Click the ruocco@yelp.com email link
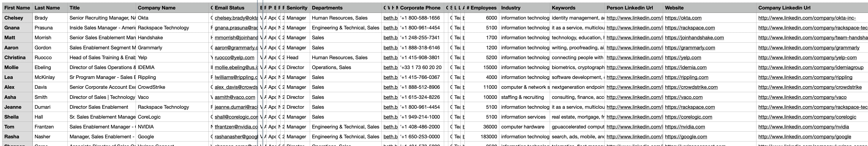Image resolution: width=868 pixels, height=146 pixels. 234,58
